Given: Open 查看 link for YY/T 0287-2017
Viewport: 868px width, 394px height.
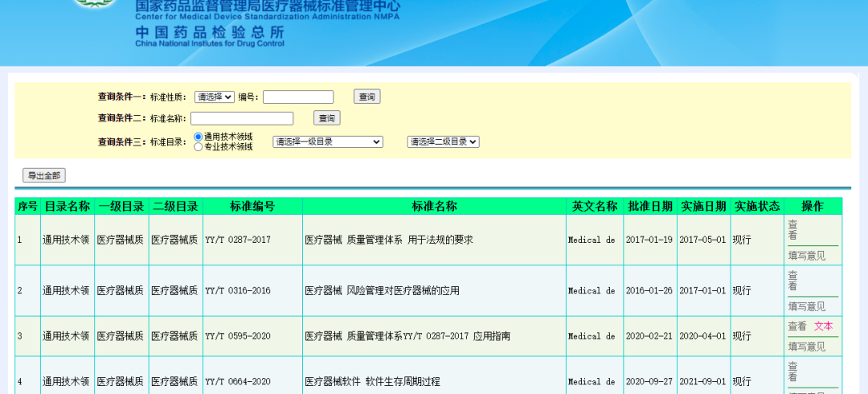Looking at the screenshot, I should point(792,230).
